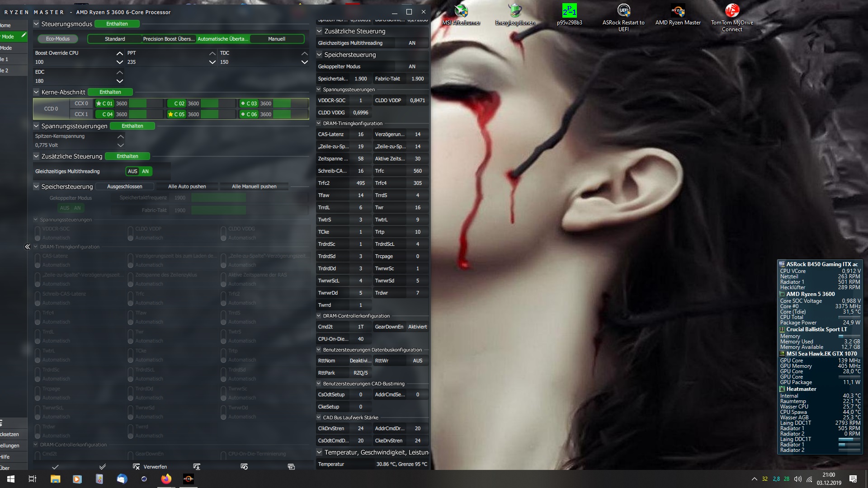Click the copy current profile icon
This screenshot has height=488, width=868.
291,467
